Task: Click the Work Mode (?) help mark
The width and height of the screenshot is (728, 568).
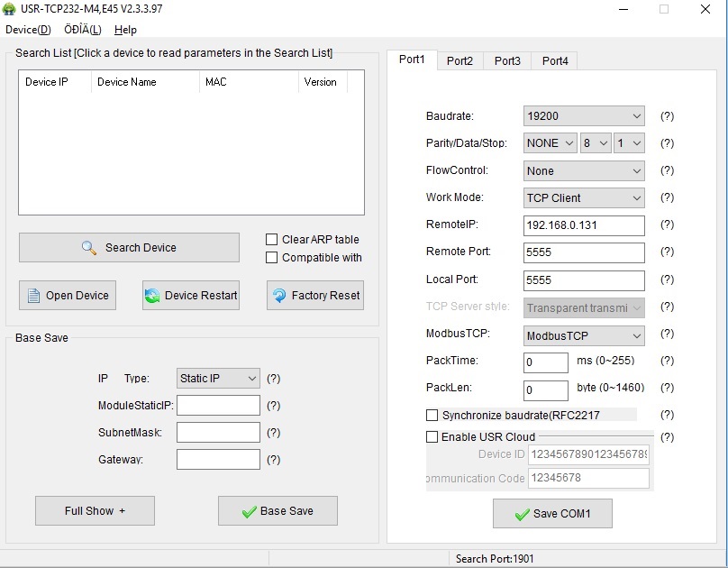Action: point(667,197)
